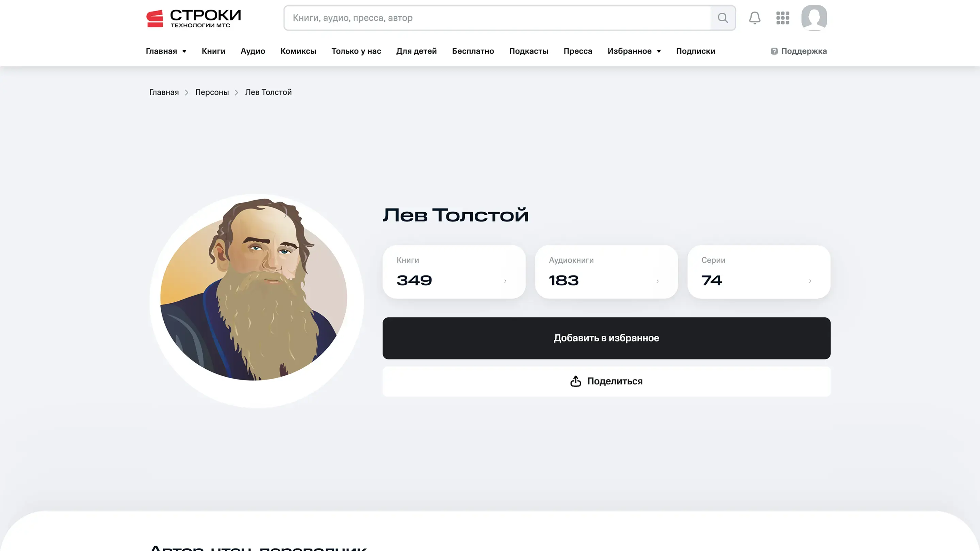The height and width of the screenshot is (551, 980).
Task: Select the Бесплатно menu item
Action: (473, 51)
